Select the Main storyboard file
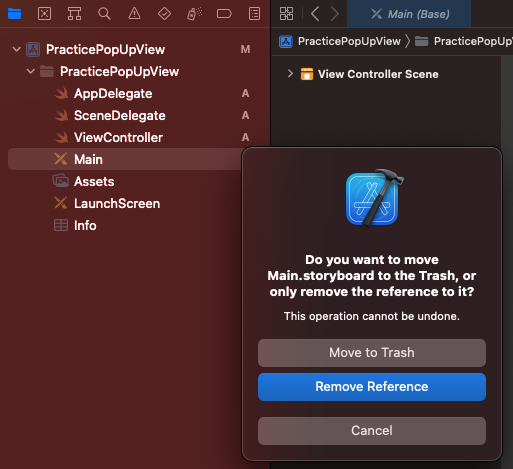 [125, 159]
